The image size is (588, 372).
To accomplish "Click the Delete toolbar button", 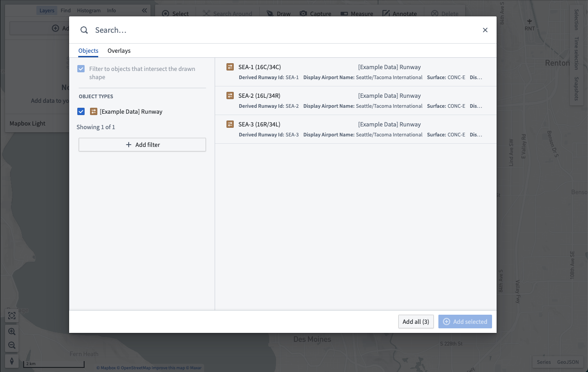I will point(445,14).
